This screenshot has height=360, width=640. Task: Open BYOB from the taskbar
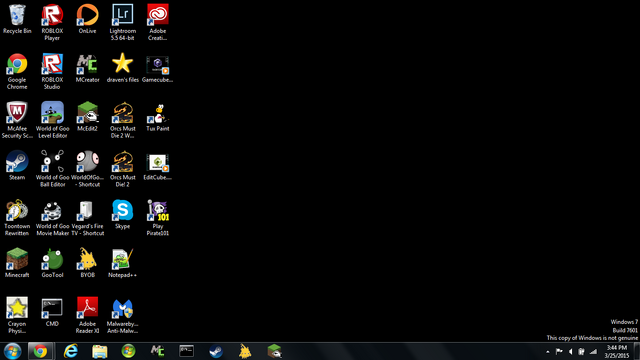[x=245, y=351]
